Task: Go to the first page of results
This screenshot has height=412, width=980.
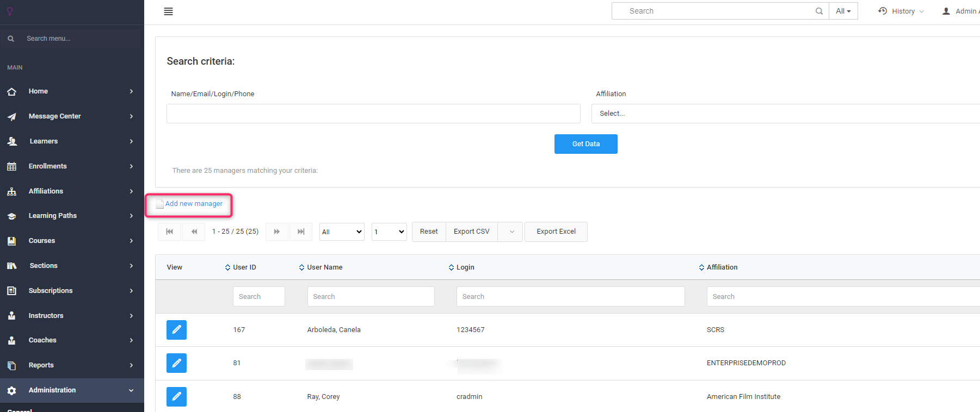Action: 169,232
